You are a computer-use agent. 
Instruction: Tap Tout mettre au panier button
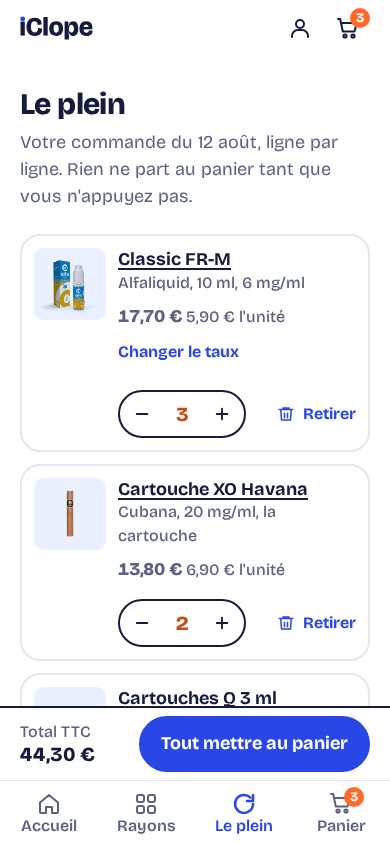point(254,743)
